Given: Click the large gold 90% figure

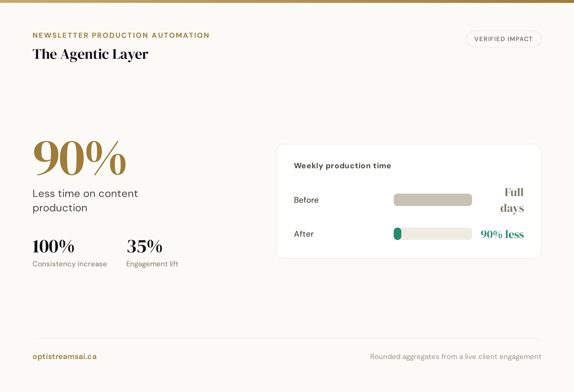Looking at the screenshot, I should point(80,158).
